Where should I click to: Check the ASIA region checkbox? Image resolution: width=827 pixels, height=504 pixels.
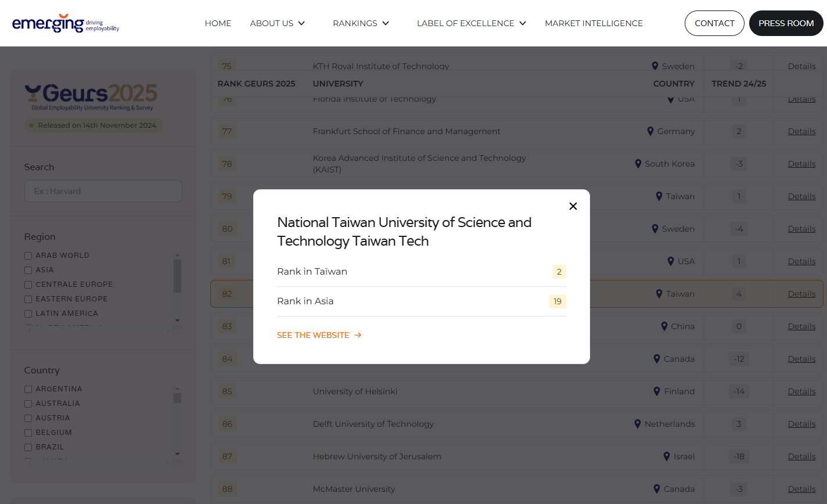[x=28, y=270]
